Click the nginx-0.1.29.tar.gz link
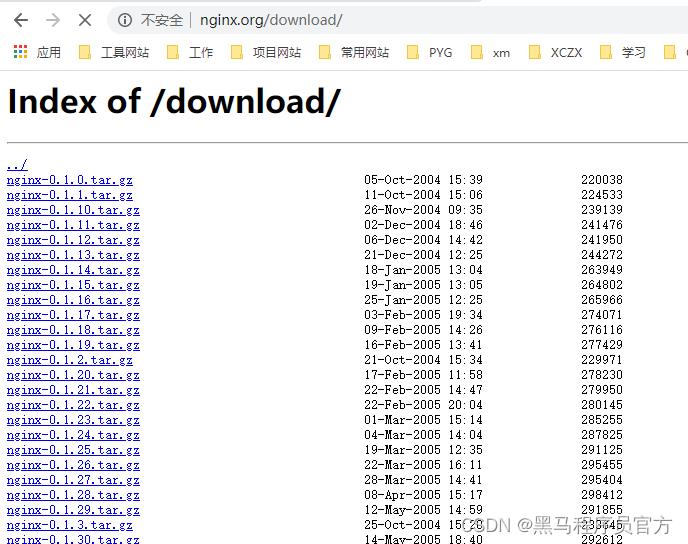 pyautogui.click(x=73, y=510)
